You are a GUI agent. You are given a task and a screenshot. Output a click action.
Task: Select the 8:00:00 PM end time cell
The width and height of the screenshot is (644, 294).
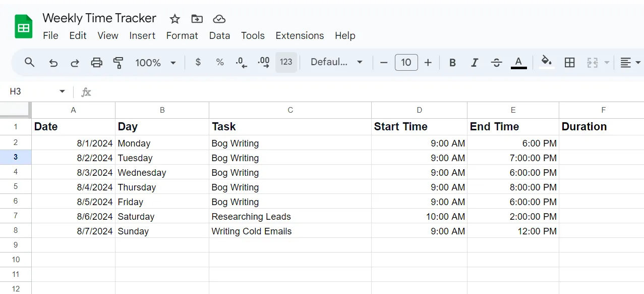point(513,187)
